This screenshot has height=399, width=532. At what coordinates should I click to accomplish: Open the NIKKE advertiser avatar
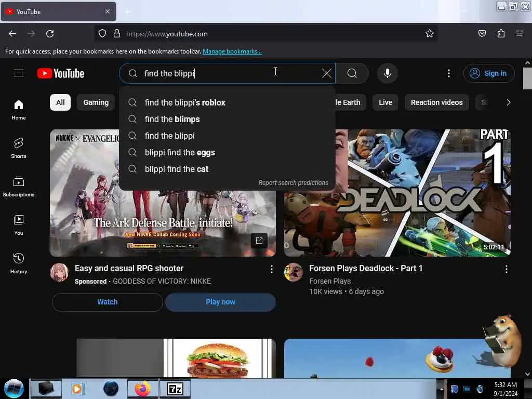[x=59, y=272]
